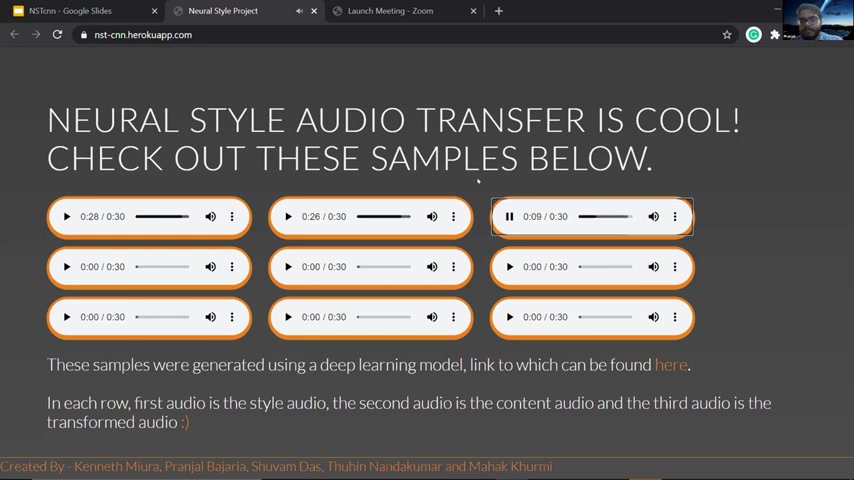Switch to NSTcnn - Google Slides tab
This screenshot has height=480, width=854.
pos(84,11)
